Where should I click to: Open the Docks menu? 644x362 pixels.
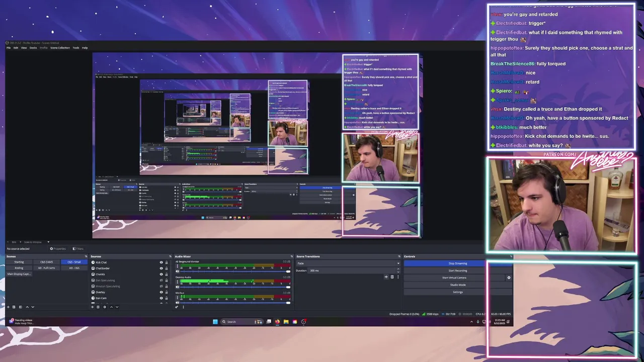tap(33, 48)
